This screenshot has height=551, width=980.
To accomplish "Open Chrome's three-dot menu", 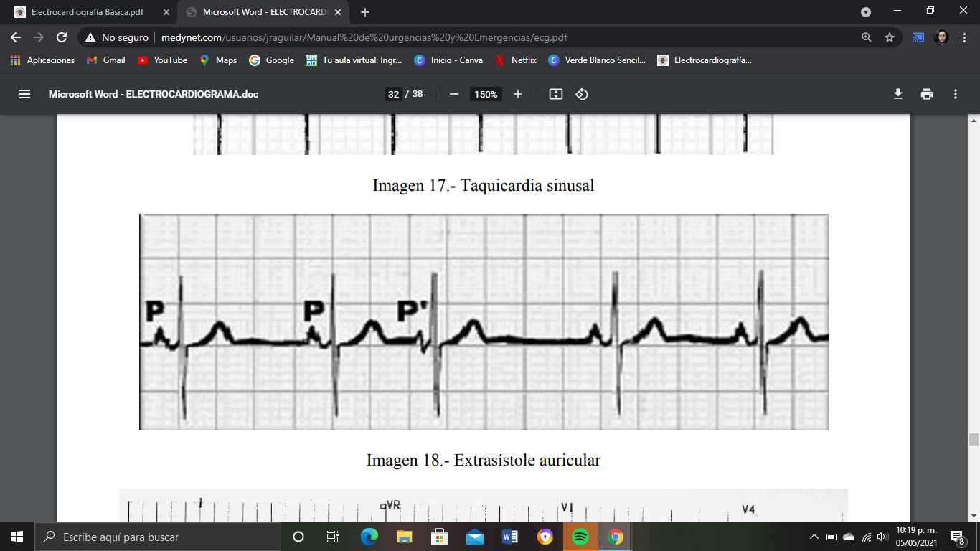I will coord(965,36).
